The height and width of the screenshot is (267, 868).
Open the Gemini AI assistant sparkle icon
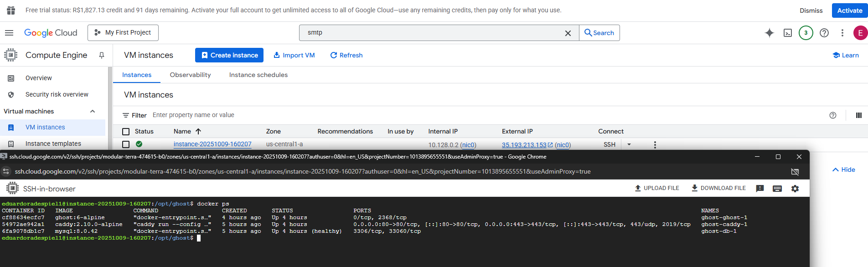tap(770, 33)
